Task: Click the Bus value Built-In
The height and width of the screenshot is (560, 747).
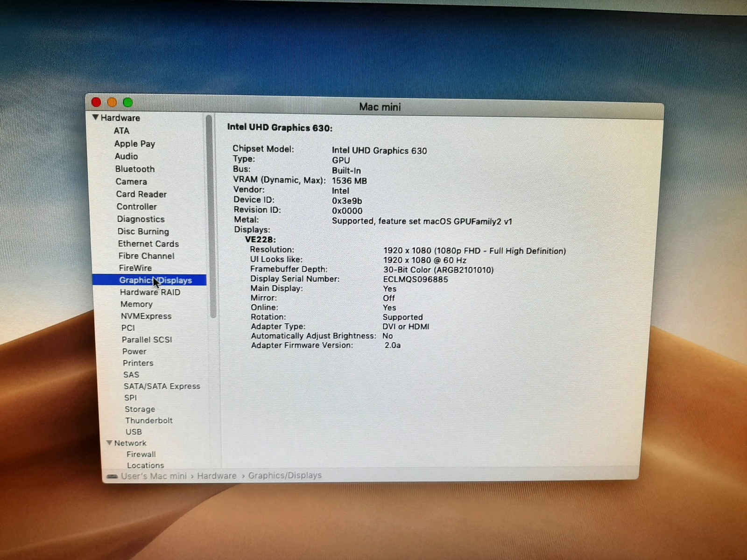Action: tap(346, 171)
